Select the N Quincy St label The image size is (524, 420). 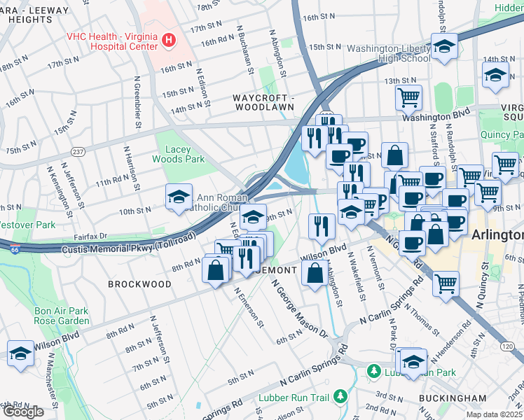[x=483, y=285]
